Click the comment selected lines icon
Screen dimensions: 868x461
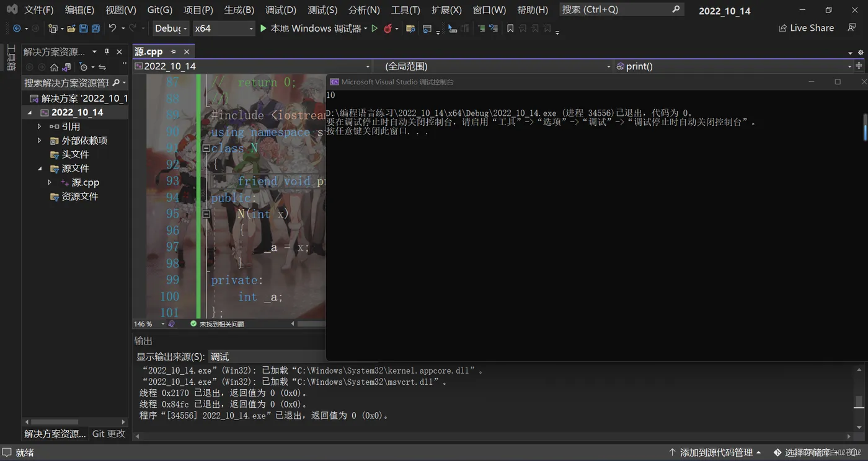click(481, 29)
